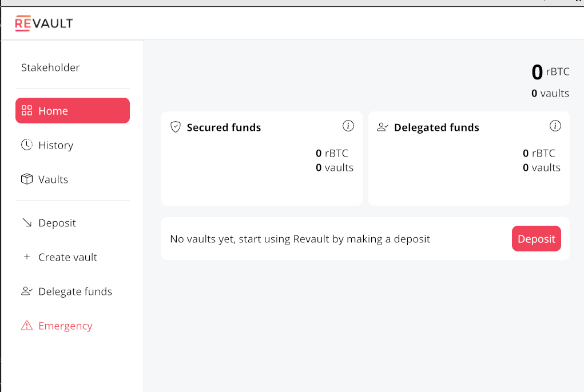Click the plus icon beside Create vault
The width and height of the screenshot is (584, 392).
coord(26,257)
